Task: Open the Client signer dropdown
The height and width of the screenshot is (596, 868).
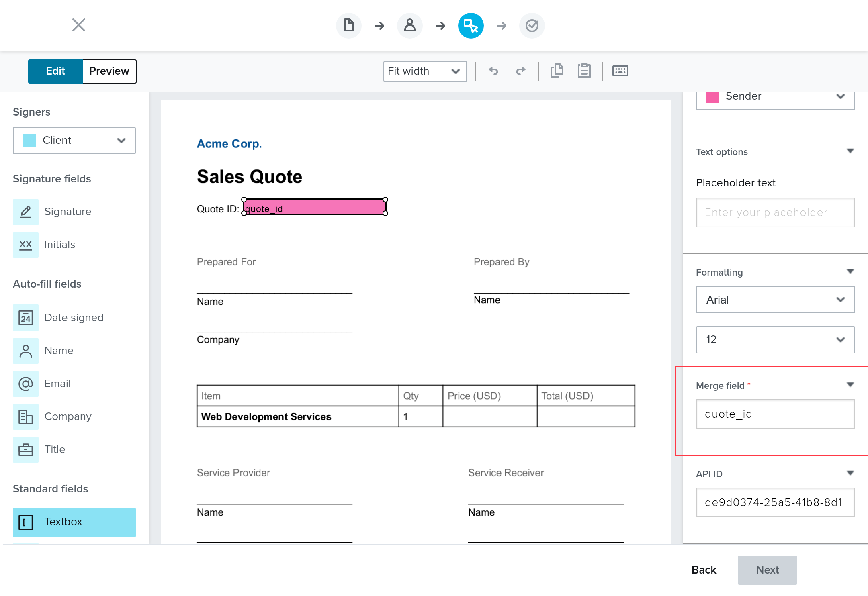Action: click(74, 140)
